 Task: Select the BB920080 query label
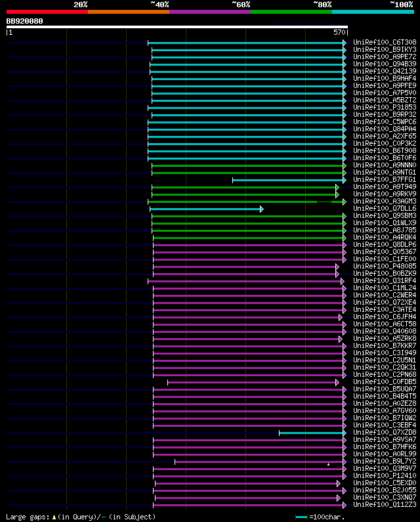(x=25, y=21)
